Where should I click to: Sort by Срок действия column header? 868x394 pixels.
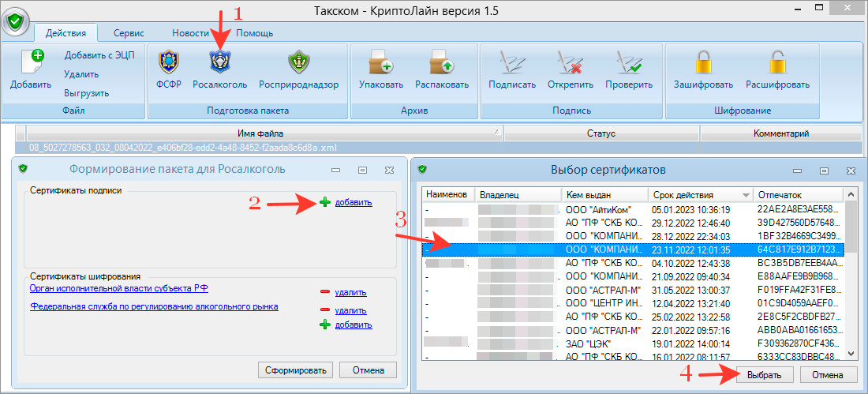pos(701,195)
